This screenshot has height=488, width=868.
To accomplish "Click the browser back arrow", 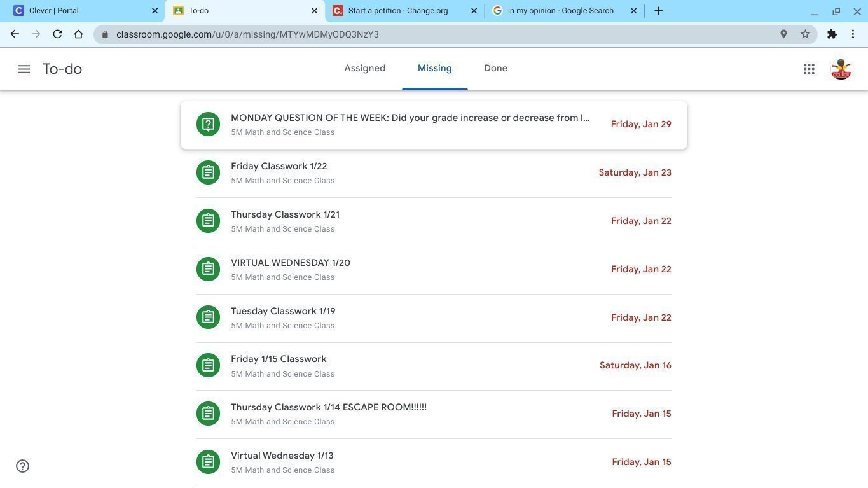I will pos(15,34).
